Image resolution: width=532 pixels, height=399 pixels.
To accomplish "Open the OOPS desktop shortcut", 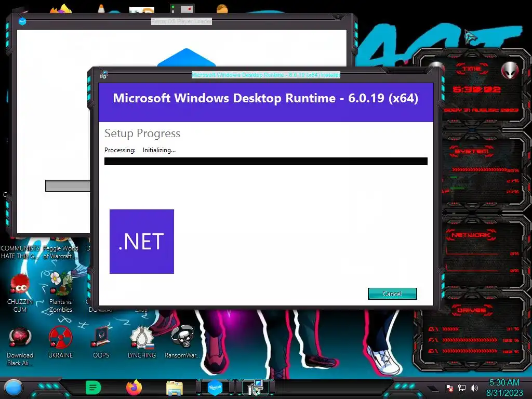I will (101, 343).
